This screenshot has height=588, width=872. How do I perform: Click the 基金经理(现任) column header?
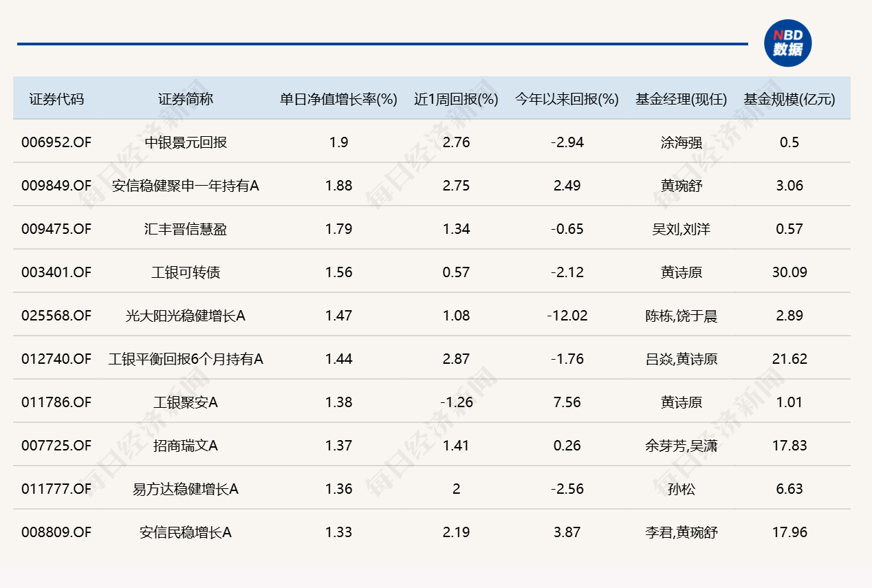tap(681, 99)
